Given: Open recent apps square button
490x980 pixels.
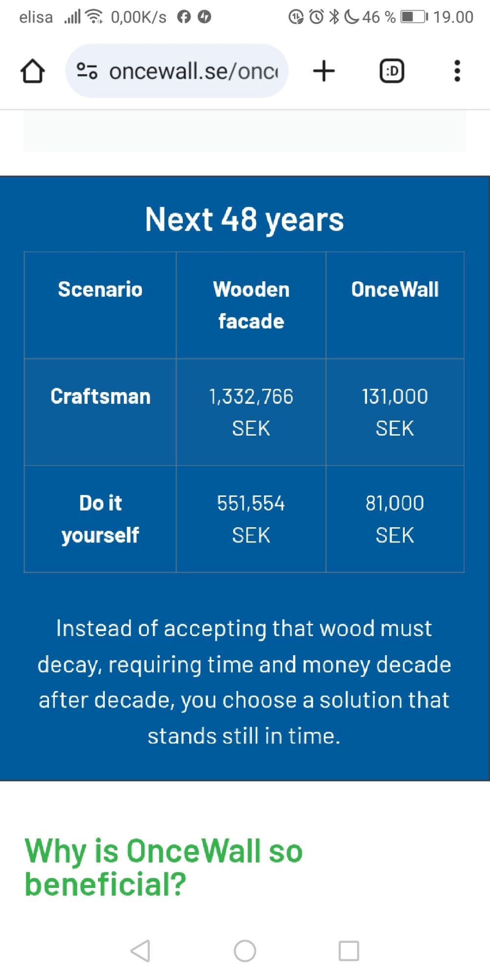Looking at the screenshot, I should point(349,951).
